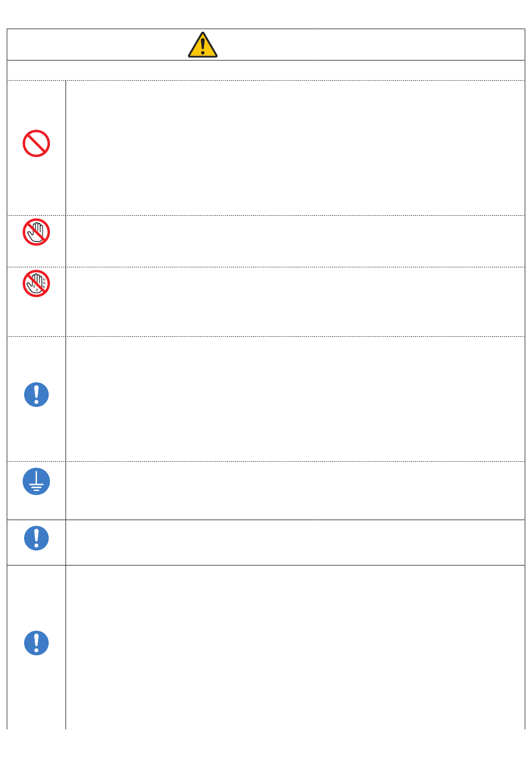Click the yellow warning triangle icon
This screenshot has height=783, width=532.
[203, 45]
